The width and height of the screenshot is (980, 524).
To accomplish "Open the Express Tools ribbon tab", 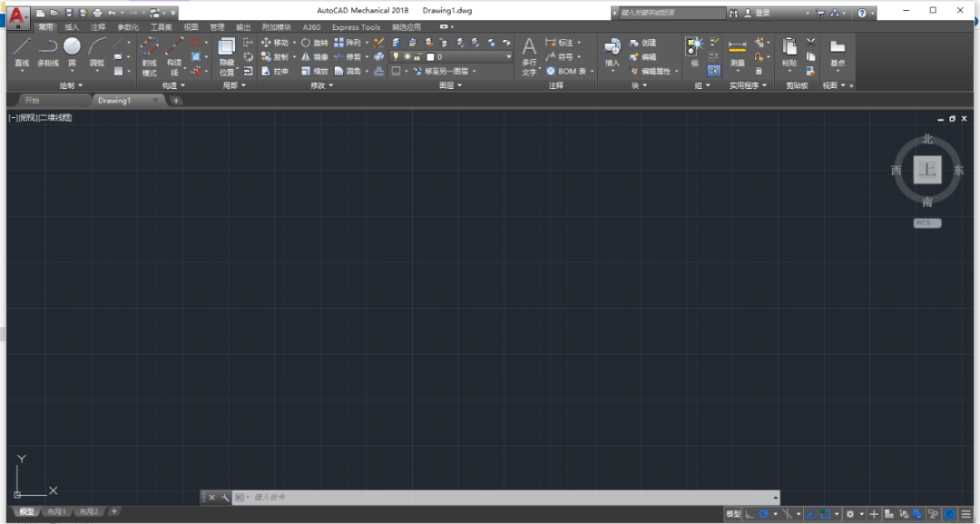I will [x=356, y=27].
